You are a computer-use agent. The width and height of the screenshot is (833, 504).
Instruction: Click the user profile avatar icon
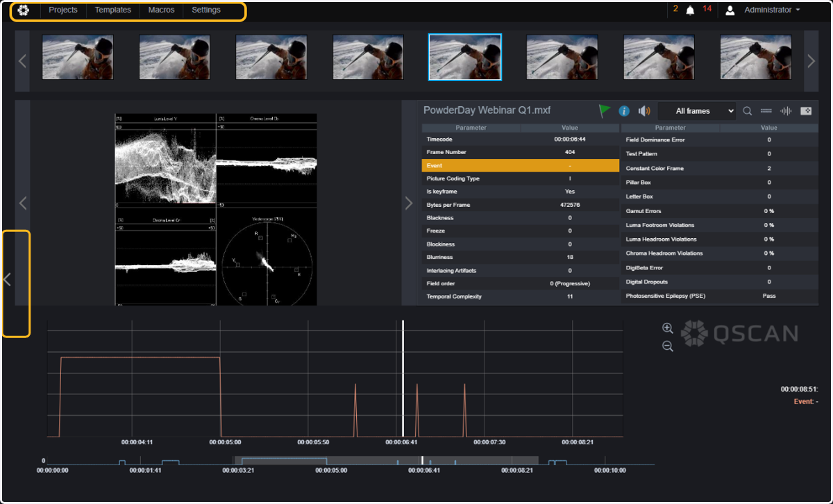point(730,10)
